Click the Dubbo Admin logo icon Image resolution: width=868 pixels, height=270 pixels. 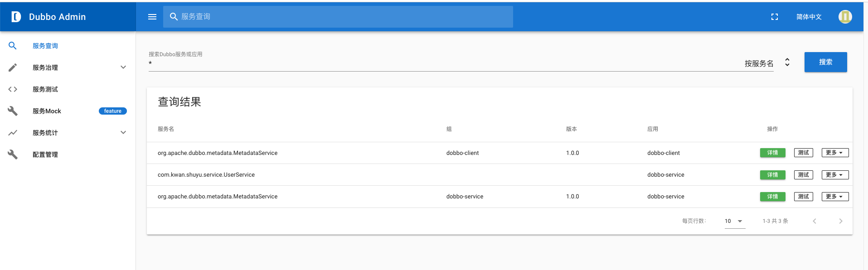16,17
